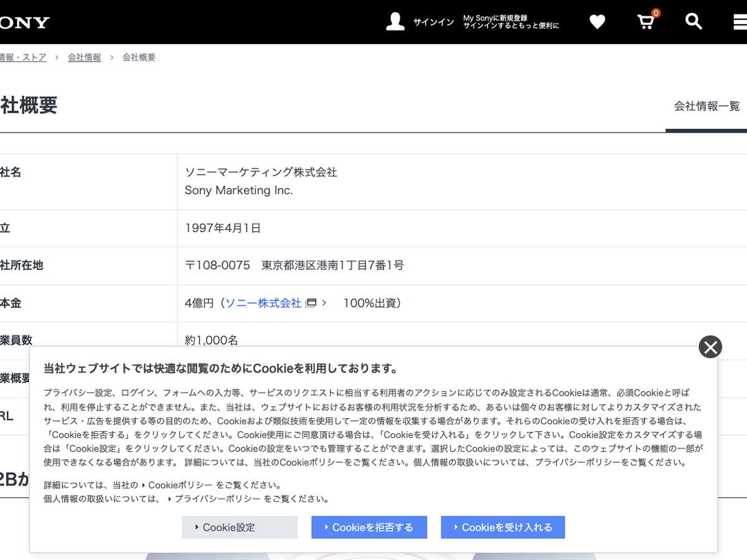Go to 情報・ストア breadcrumb link
Viewport: 747px width, 560px height.
[x=23, y=57]
